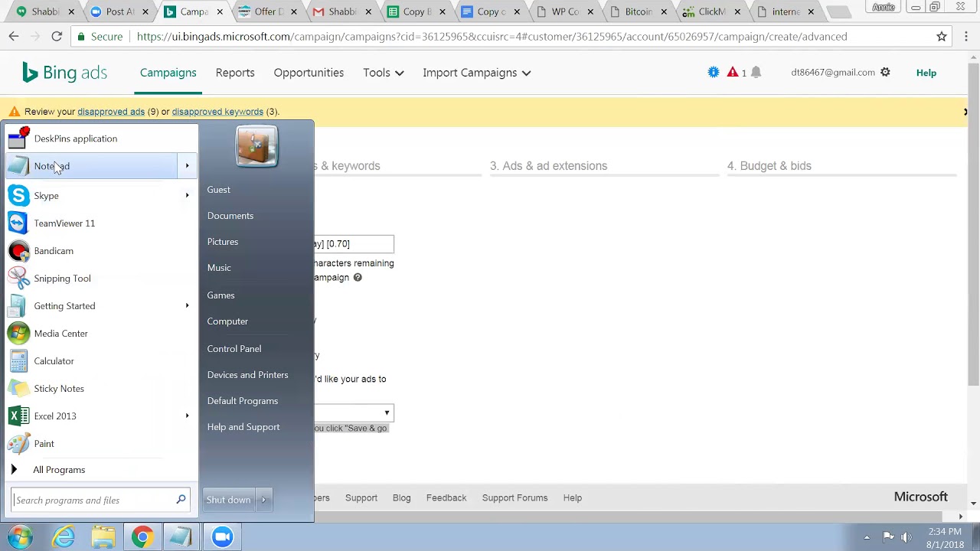The height and width of the screenshot is (551, 980).
Task: Open the disapproved ads link
Action: pos(111,112)
